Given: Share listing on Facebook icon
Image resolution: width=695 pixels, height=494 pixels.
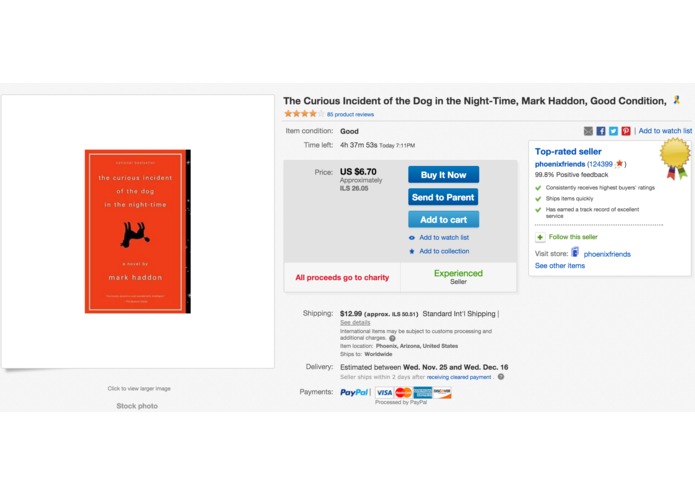Looking at the screenshot, I should coord(601,131).
